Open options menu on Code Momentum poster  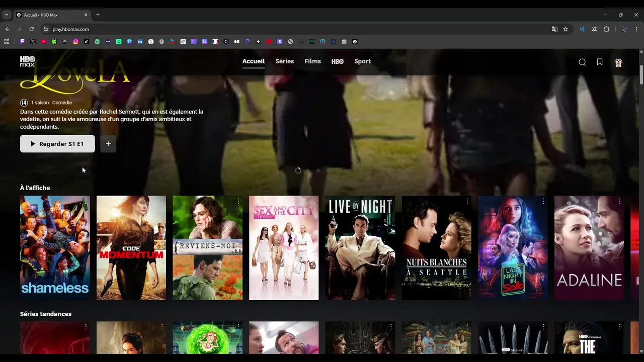[x=162, y=201]
